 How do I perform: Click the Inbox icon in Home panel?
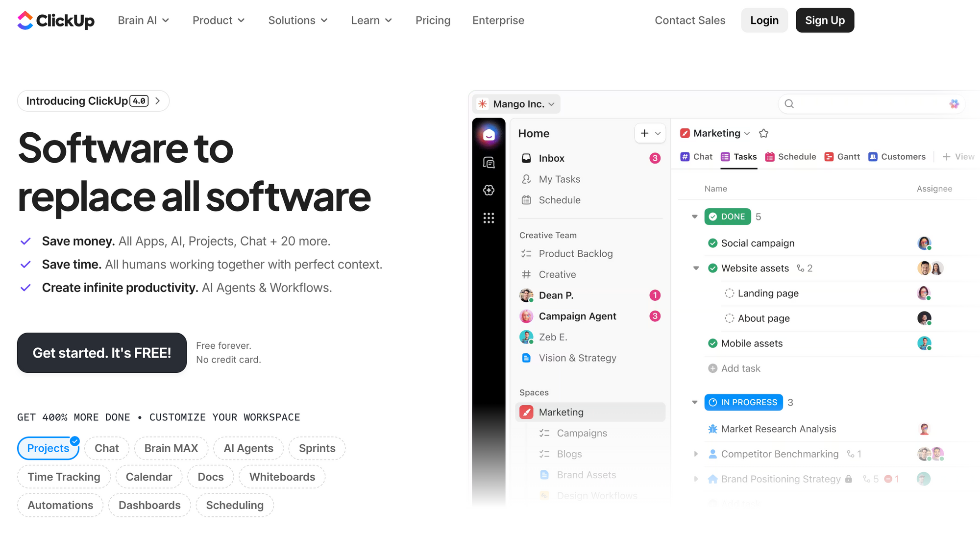coord(526,158)
